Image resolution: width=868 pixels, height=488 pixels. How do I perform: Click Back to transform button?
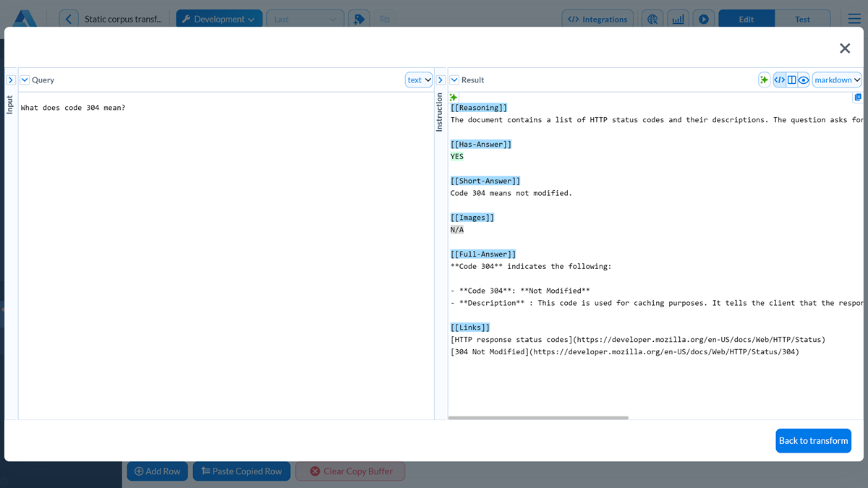813,441
